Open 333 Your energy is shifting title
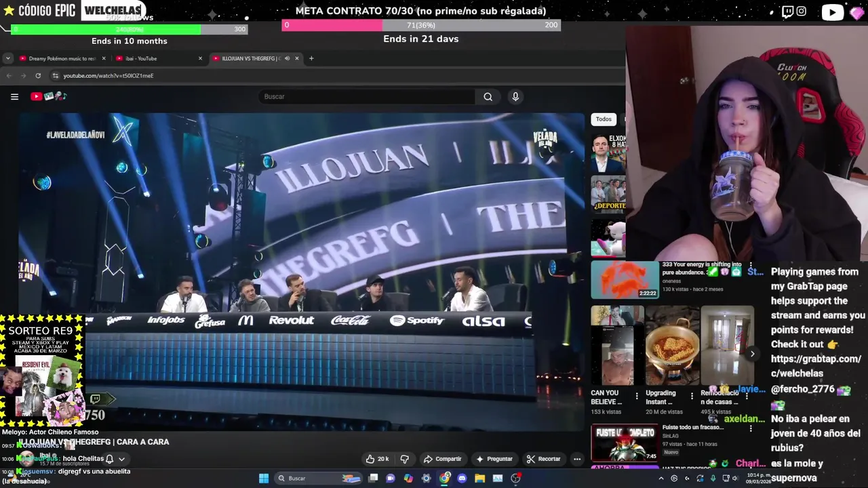The width and height of the screenshot is (868, 488). pos(702,268)
